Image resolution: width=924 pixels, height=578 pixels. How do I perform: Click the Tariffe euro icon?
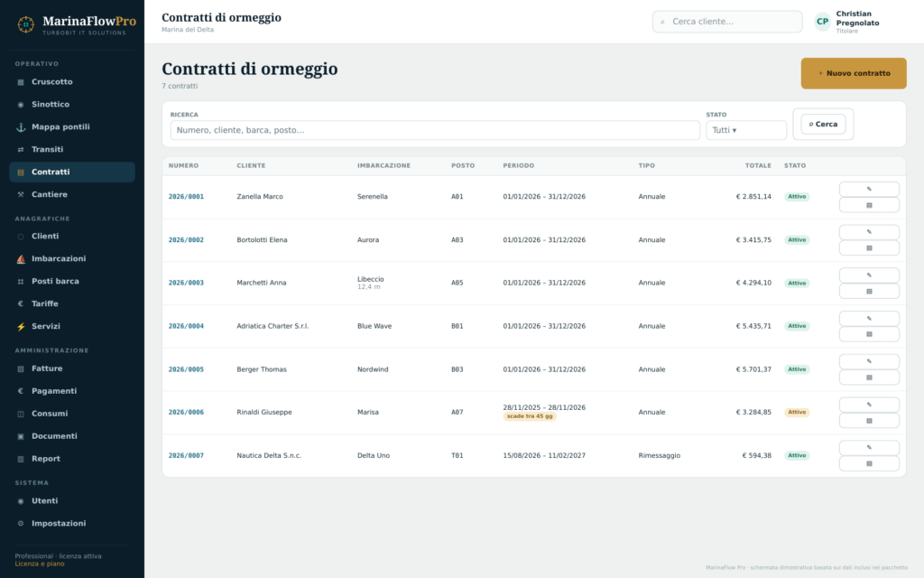[x=21, y=303]
